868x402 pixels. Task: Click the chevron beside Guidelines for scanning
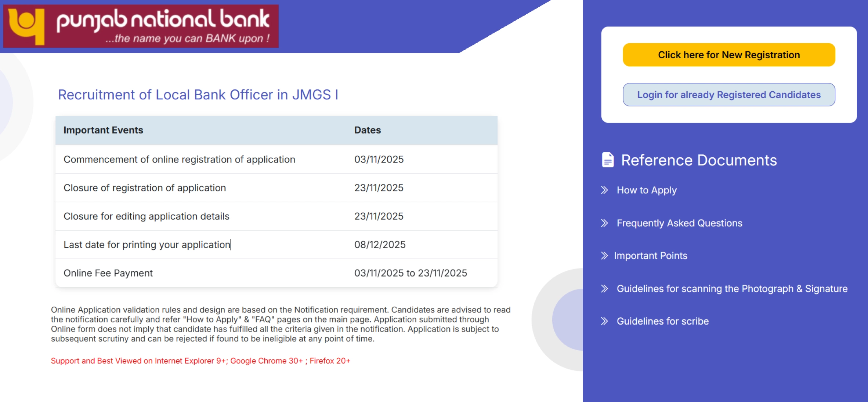604,289
